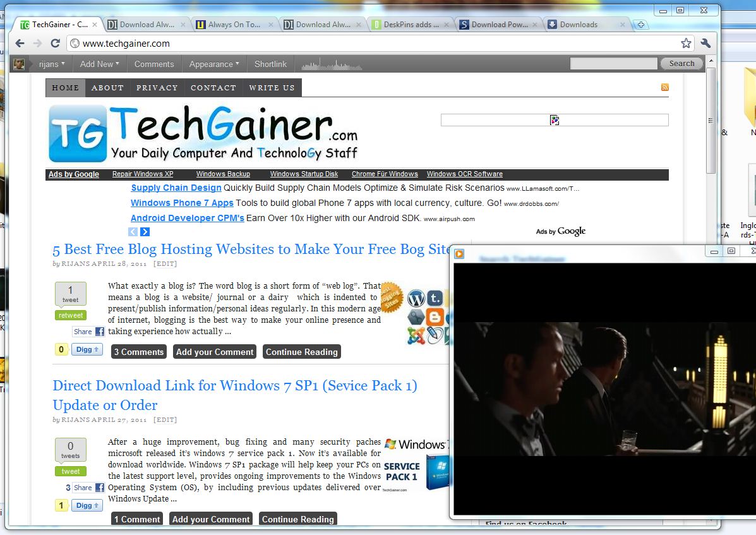Click the green retweet button on the first post
Screen dimensions: 756x535
pos(71,315)
